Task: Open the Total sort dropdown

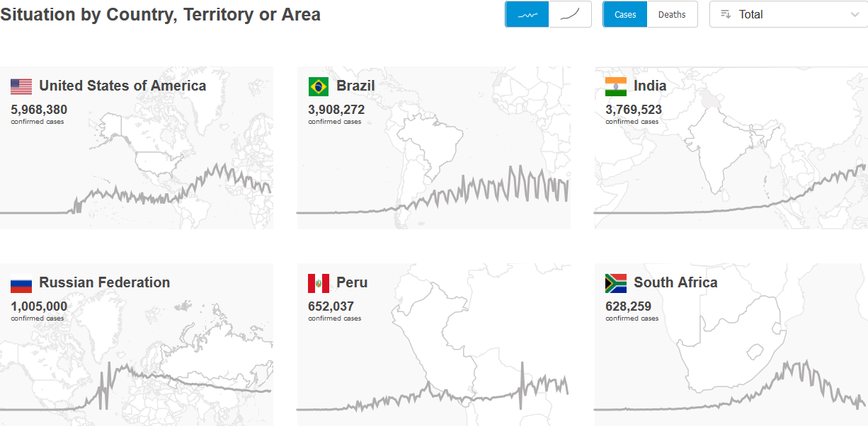Action: (x=788, y=14)
